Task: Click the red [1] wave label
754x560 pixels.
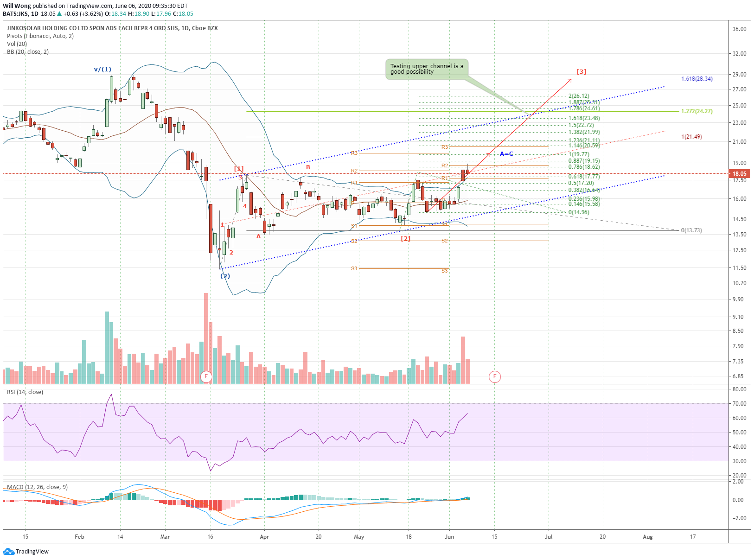Action: click(239, 168)
